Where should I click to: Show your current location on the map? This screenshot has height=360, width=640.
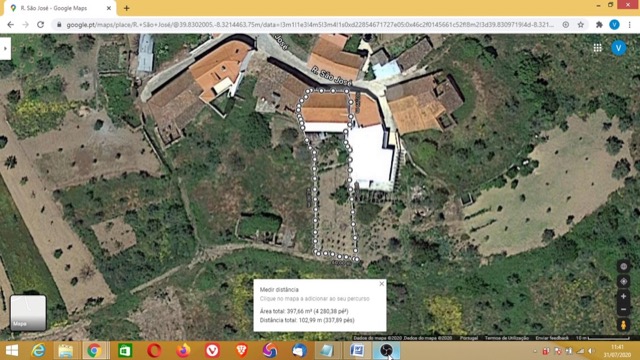[x=623, y=281]
